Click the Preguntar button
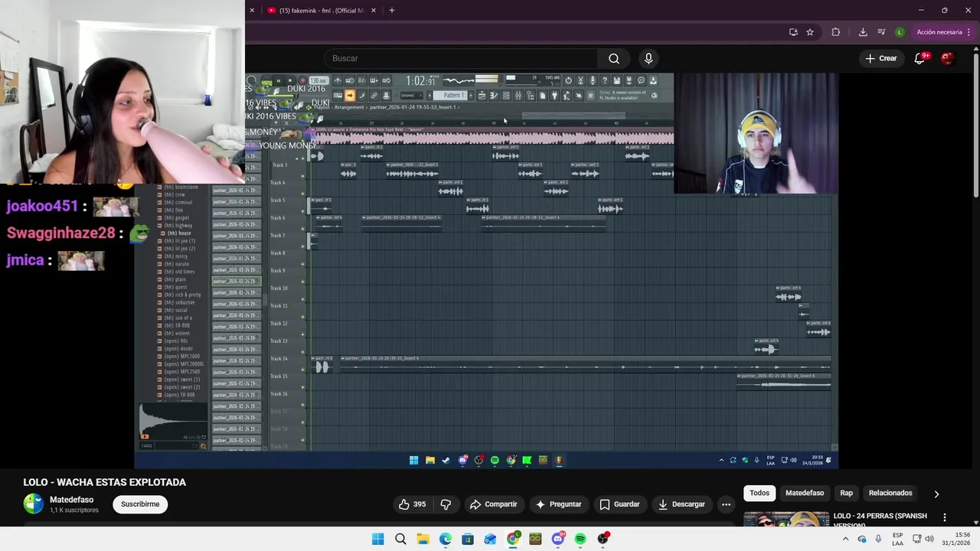 click(x=558, y=504)
